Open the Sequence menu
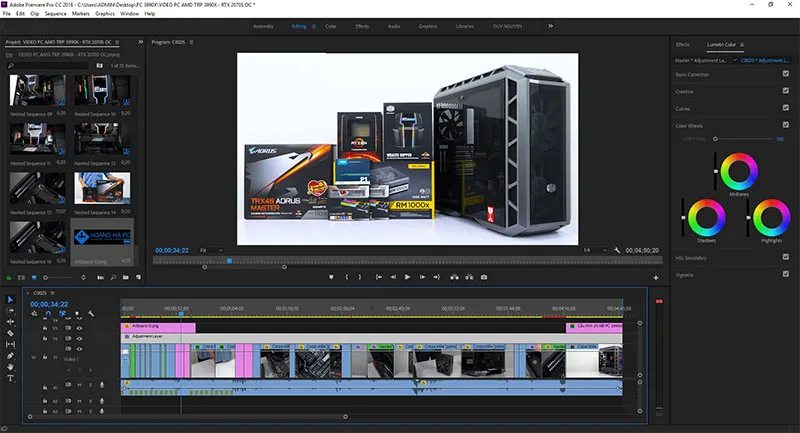This screenshot has height=433, width=800. 56,14
